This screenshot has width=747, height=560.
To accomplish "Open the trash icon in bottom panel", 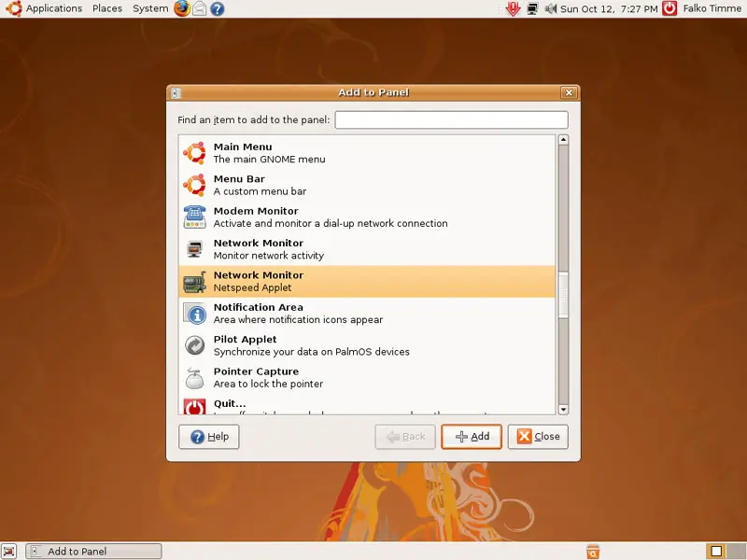I will pos(593,551).
